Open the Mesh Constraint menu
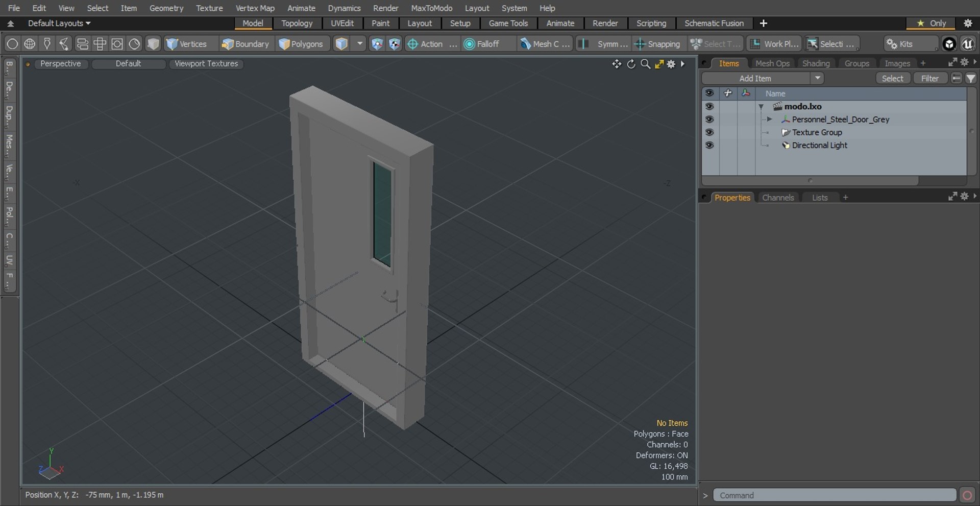 tap(545, 44)
